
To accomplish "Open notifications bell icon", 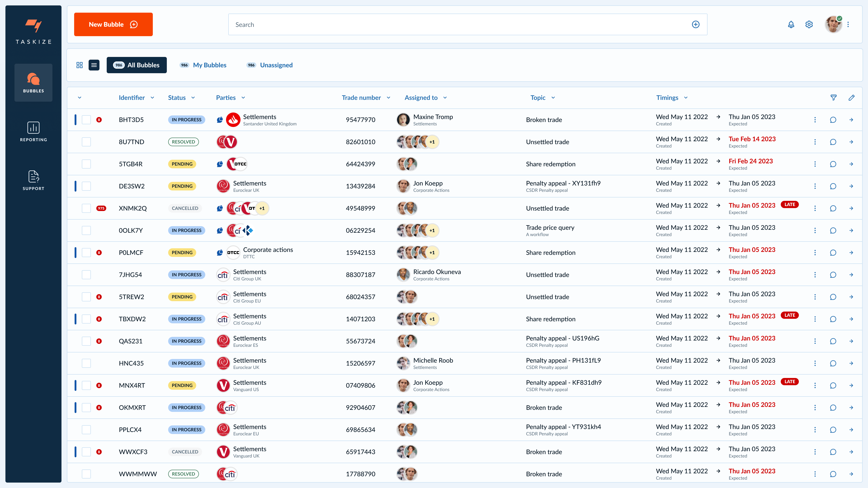I will pyautogui.click(x=791, y=25).
